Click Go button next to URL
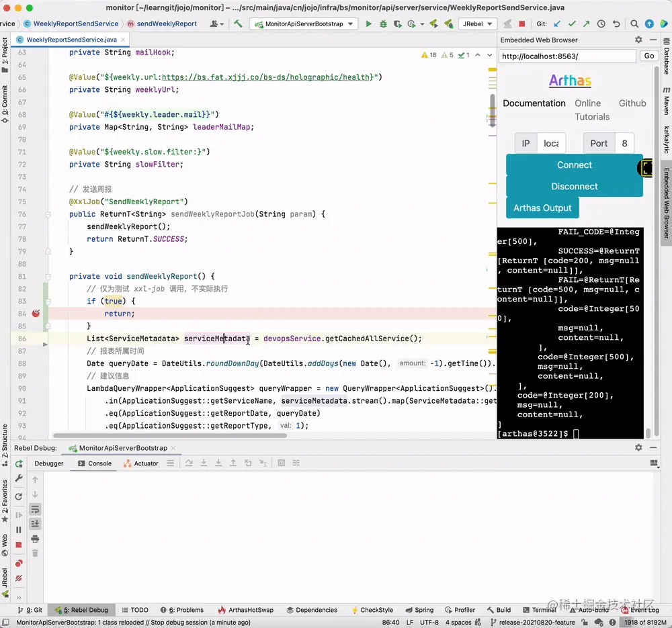 [x=649, y=56]
